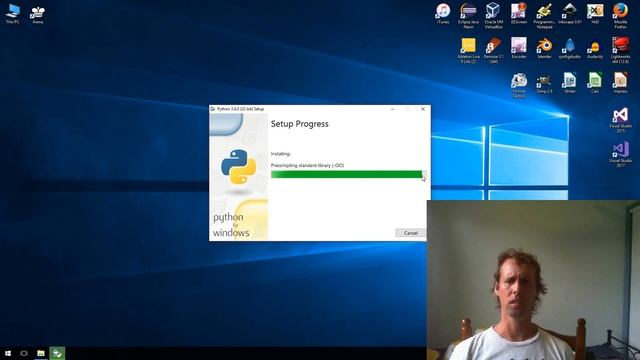Open the Ableton Live shortcut

click(x=468, y=51)
